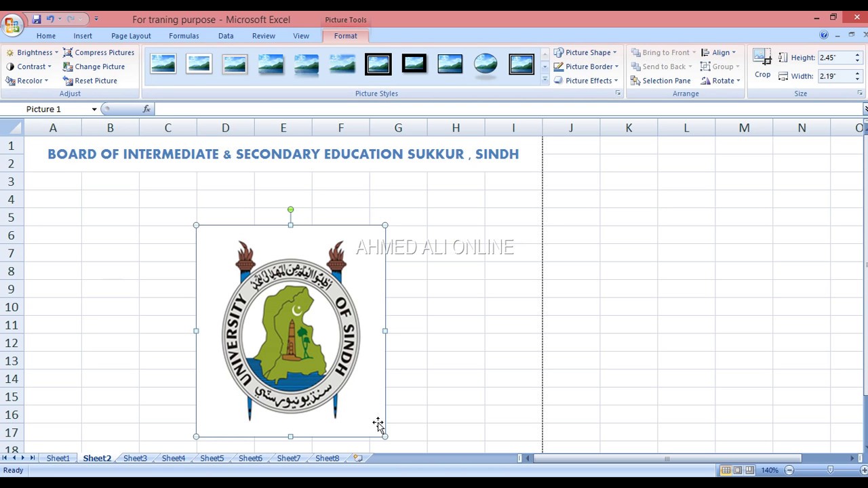
Task: Insert a new worksheet with tab icon
Action: click(358, 459)
